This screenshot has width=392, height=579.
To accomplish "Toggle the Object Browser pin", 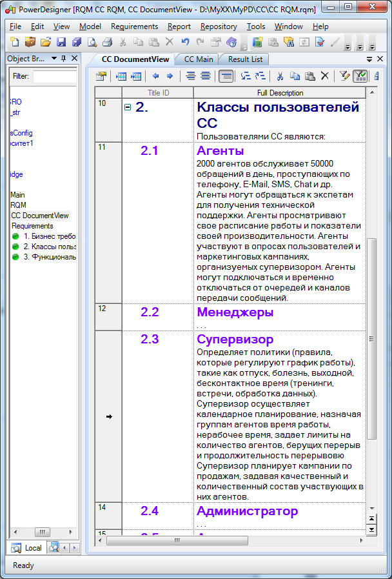I will coord(63,58).
